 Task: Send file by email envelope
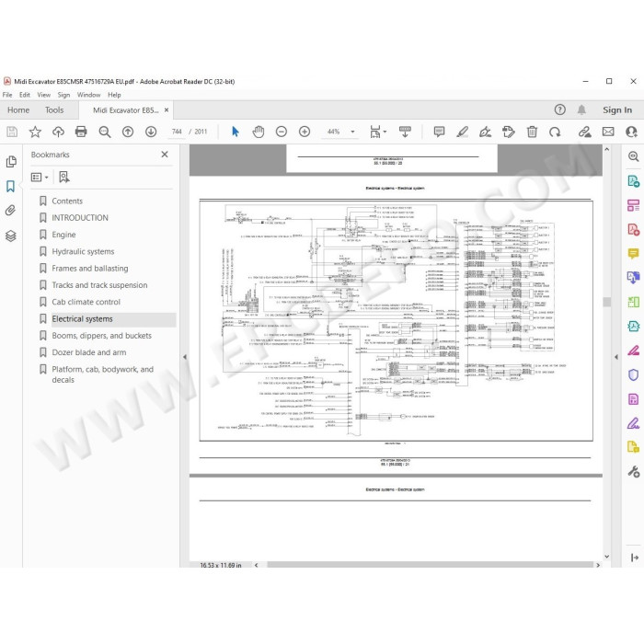pos(608,132)
